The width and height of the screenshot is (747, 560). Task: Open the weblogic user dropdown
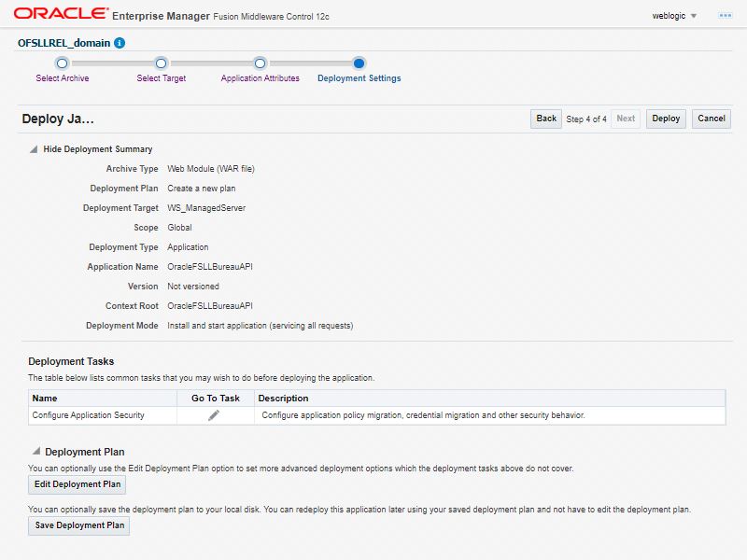pyautogui.click(x=674, y=16)
